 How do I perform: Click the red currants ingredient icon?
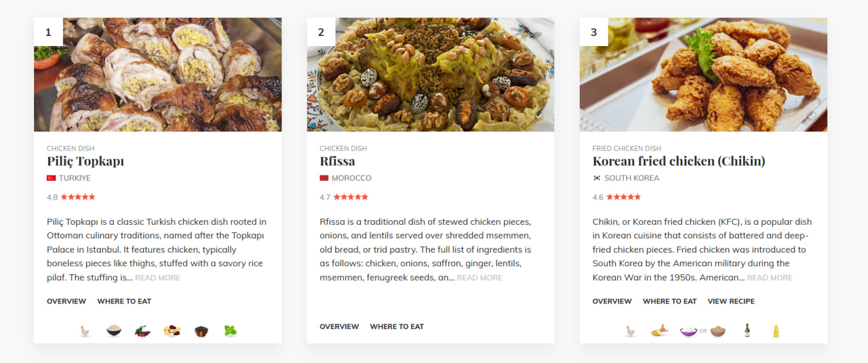tap(143, 331)
